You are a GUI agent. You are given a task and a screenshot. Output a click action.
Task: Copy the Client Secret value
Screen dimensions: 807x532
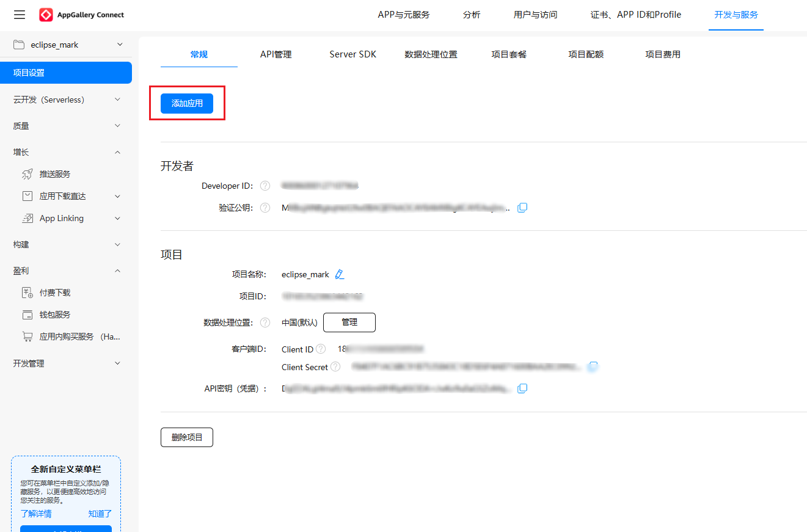[593, 367]
